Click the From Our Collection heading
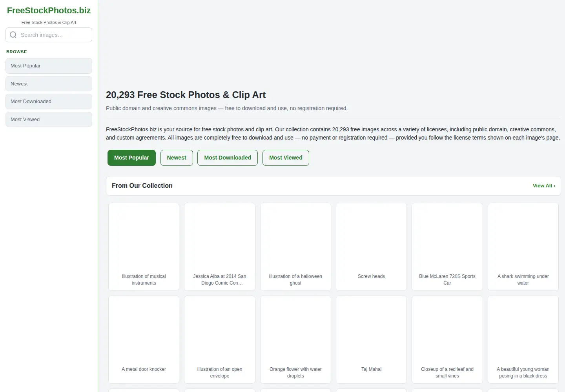The width and height of the screenshot is (565, 392). [142, 186]
